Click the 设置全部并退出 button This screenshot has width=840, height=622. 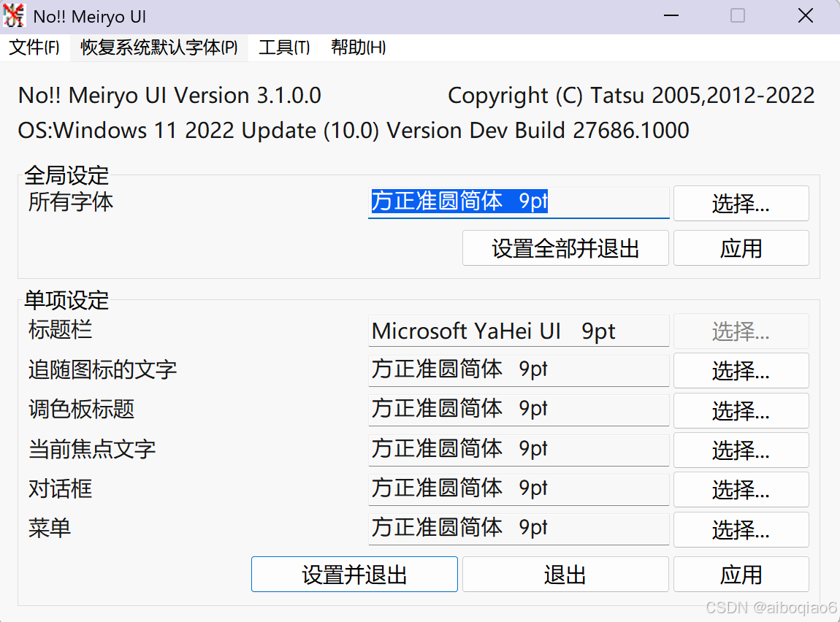565,247
